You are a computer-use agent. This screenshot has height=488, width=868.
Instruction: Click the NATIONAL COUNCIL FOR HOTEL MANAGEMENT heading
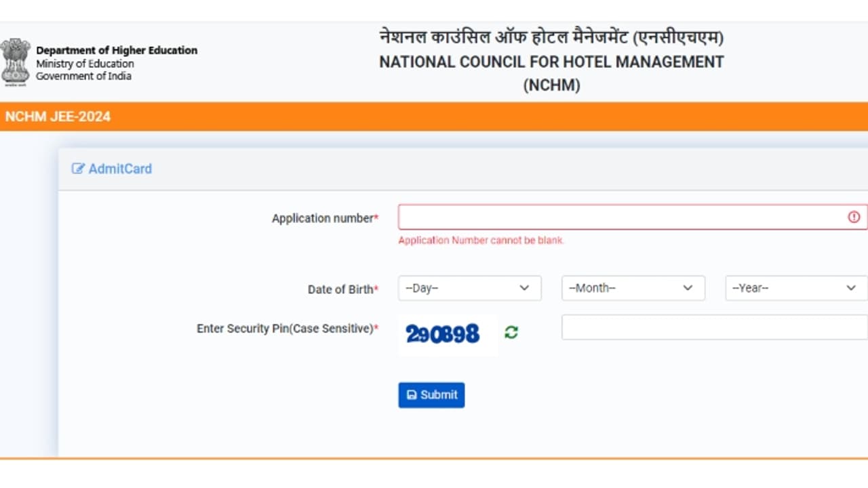tap(552, 62)
